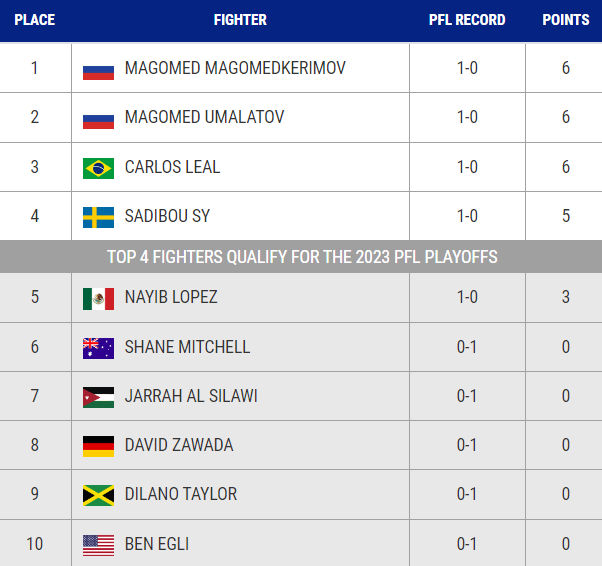Open Sadibou Sy fighter name
Image resolution: width=602 pixels, height=566 pixels.
(x=167, y=216)
